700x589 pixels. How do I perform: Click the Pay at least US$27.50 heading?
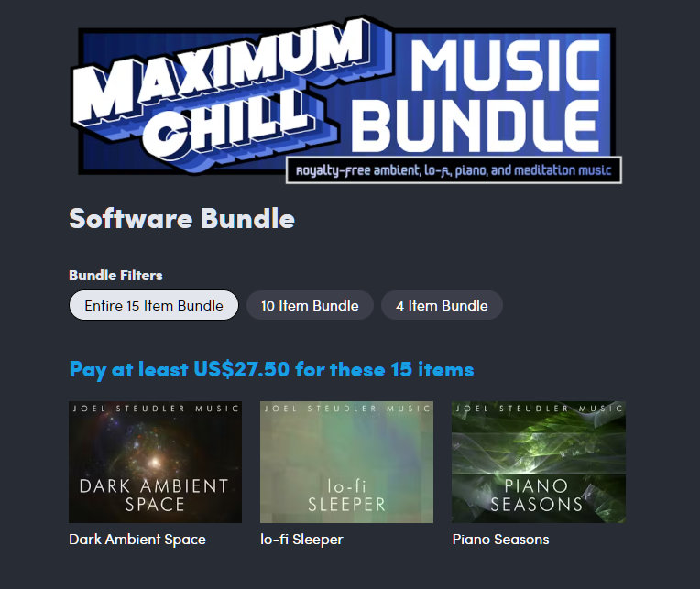[271, 369]
